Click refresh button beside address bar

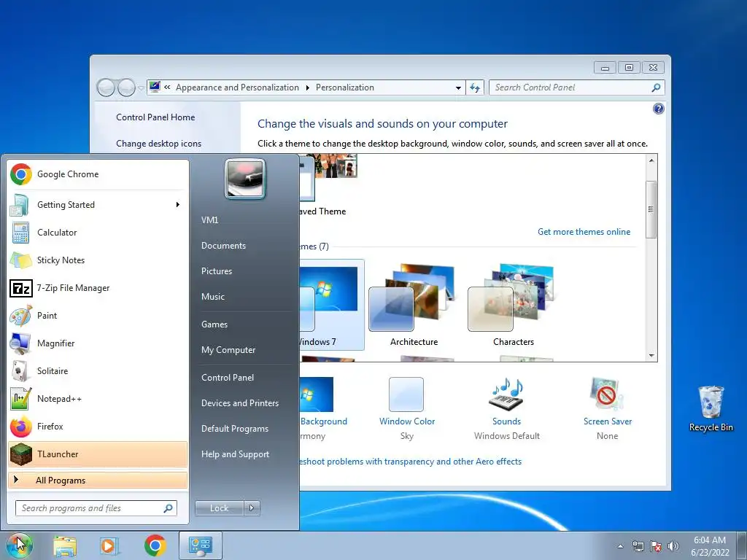coord(475,87)
